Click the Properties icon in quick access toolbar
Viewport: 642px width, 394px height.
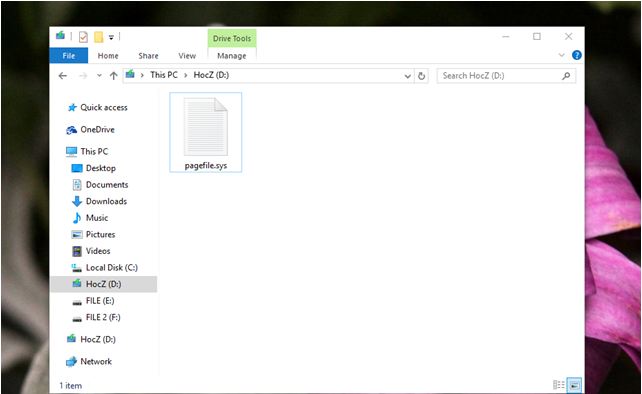[x=83, y=37]
